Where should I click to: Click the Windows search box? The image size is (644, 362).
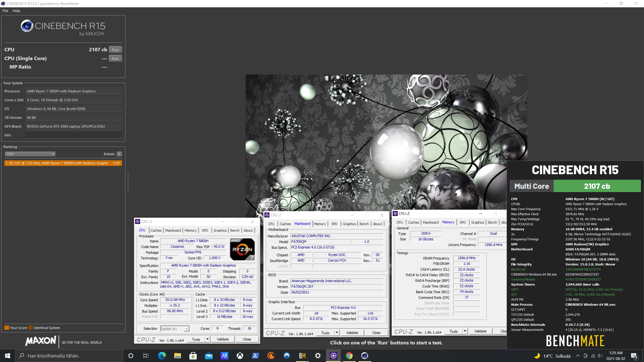click(69, 356)
